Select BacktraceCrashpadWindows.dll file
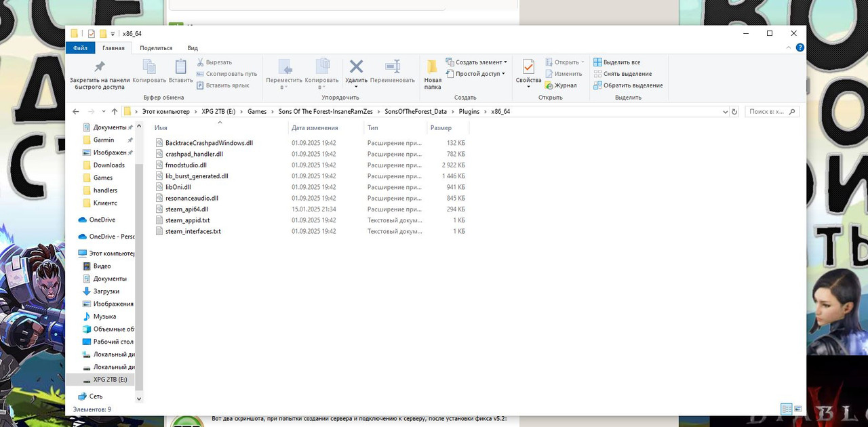The height and width of the screenshot is (427, 868). point(209,143)
